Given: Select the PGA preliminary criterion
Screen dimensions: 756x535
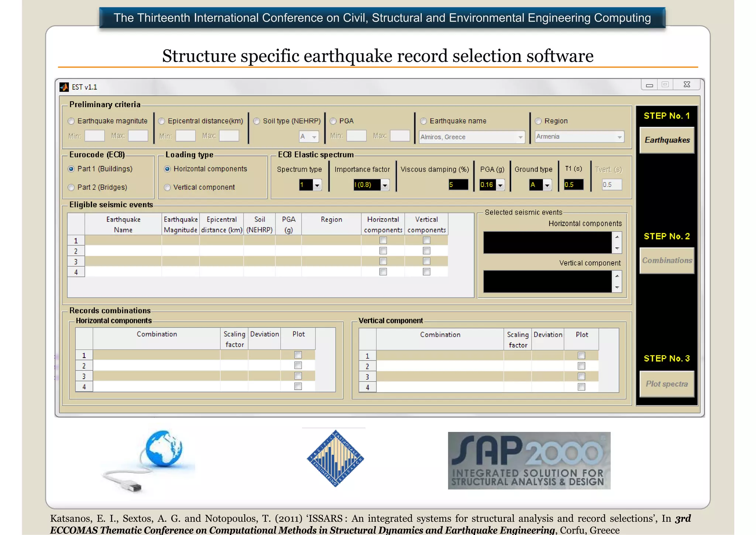Looking at the screenshot, I should coord(333,121).
